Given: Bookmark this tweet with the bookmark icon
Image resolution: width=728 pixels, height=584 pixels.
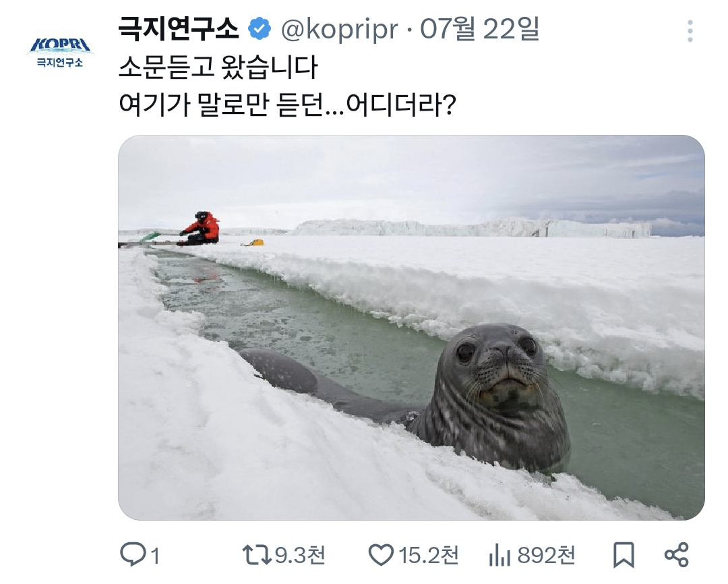Looking at the screenshot, I should (624, 555).
